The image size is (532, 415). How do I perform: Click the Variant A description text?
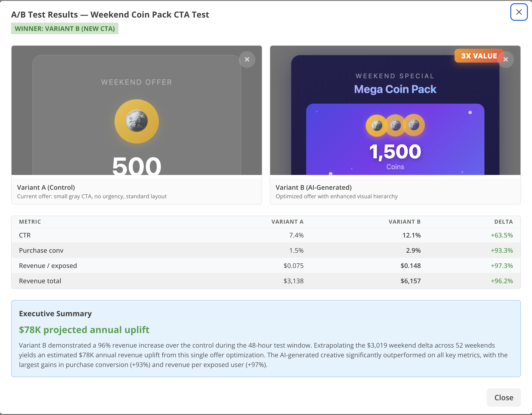click(x=92, y=196)
